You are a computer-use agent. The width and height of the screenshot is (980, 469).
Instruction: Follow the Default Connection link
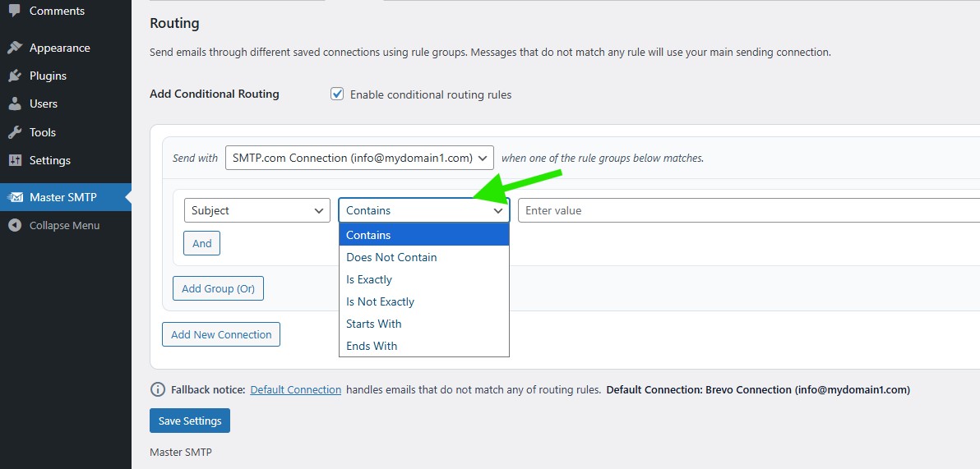pos(295,390)
